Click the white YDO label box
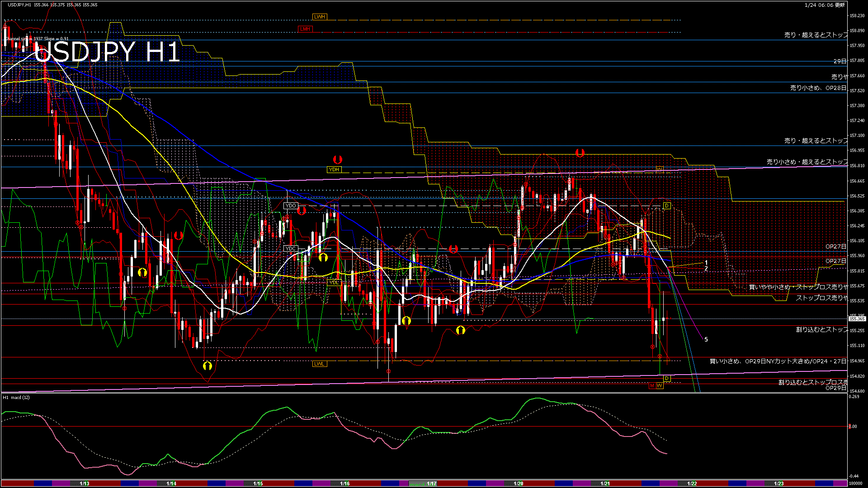 tap(291, 206)
